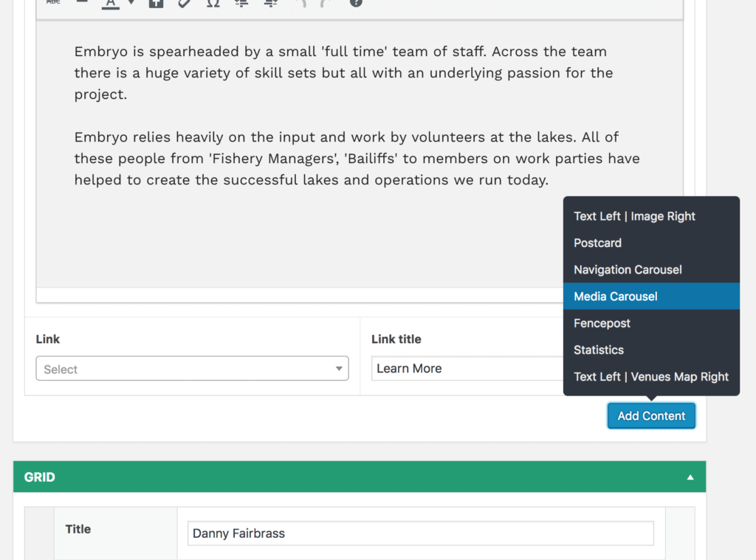Open the keyboard shortcuts help icon
756x560 pixels.
[x=355, y=3]
